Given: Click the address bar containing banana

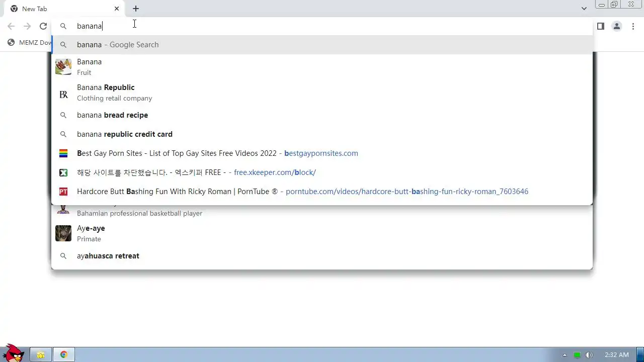Looking at the screenshot, I should 322,26.
